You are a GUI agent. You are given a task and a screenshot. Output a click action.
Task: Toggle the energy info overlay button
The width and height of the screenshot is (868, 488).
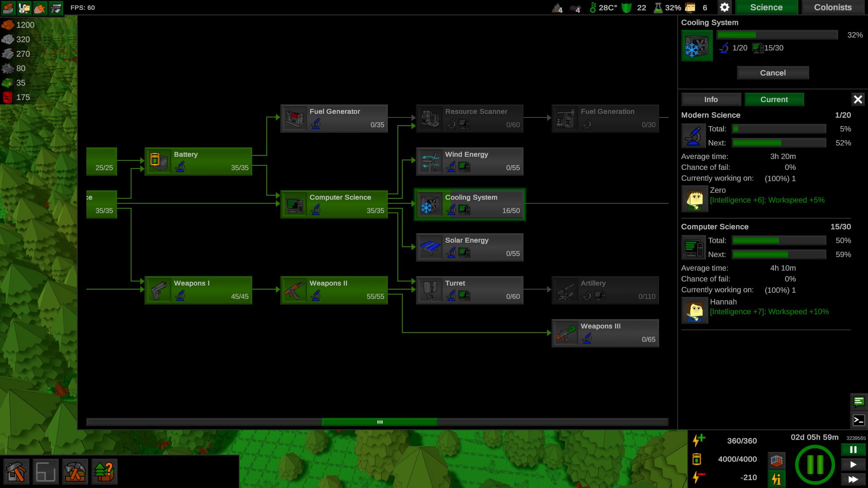(x=776, y=479)
